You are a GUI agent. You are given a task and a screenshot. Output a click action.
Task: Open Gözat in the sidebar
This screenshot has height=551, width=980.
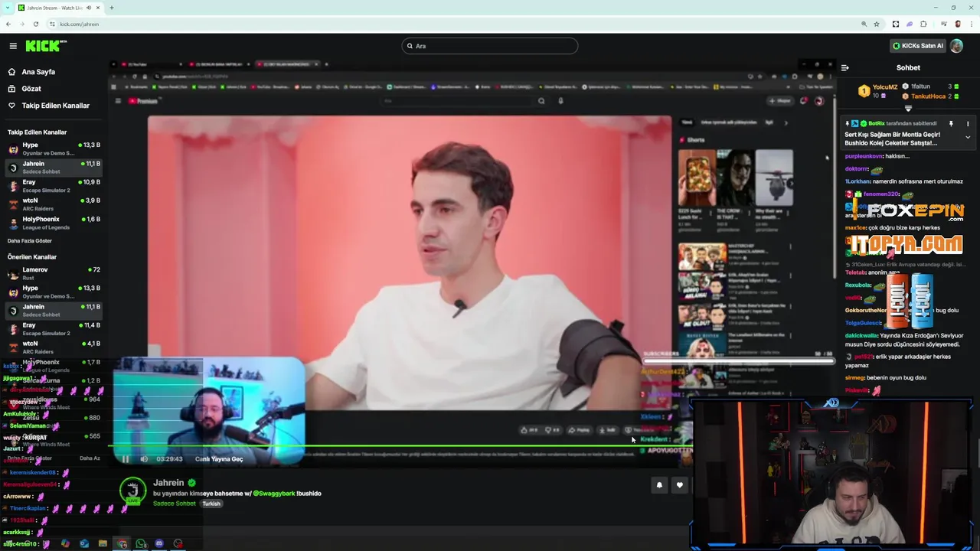31,89
